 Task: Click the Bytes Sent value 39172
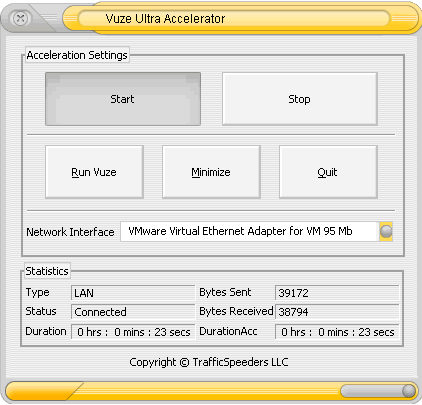click(337, 293)
